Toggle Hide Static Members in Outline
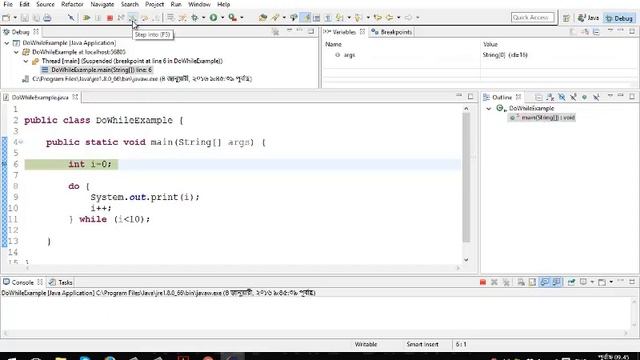Viewport: 640px width, 360px height. coord(573,97)
